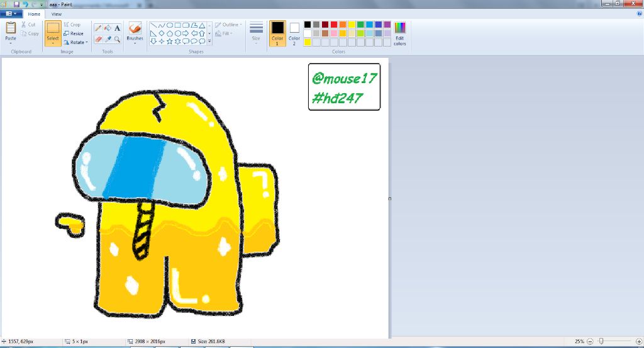Expand the Shapes gallery More arrow

(209, 41)
